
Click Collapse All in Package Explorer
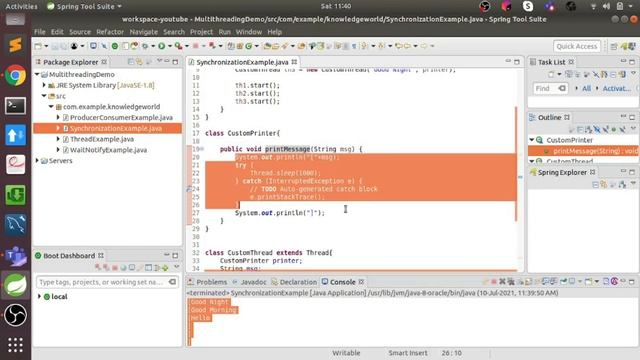coord(131,62)
